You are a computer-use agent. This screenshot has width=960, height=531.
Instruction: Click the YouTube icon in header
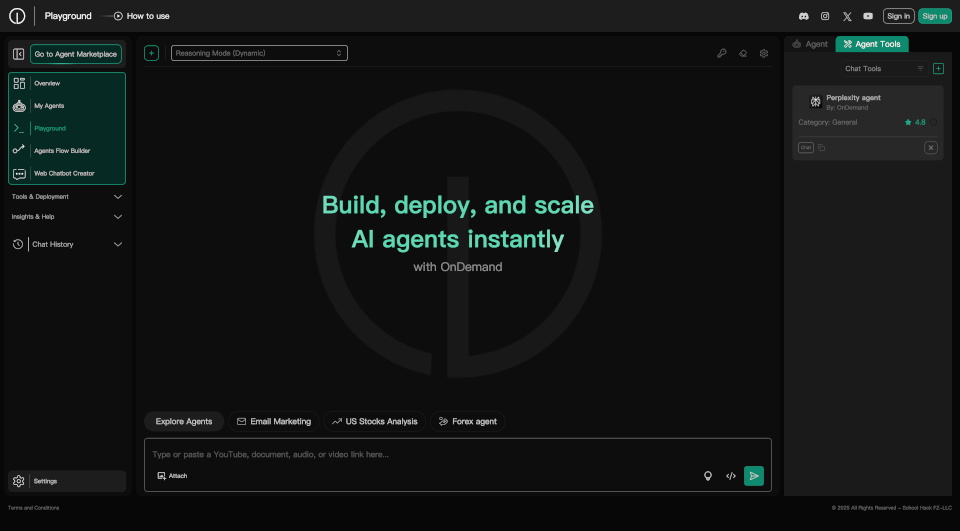868,16
